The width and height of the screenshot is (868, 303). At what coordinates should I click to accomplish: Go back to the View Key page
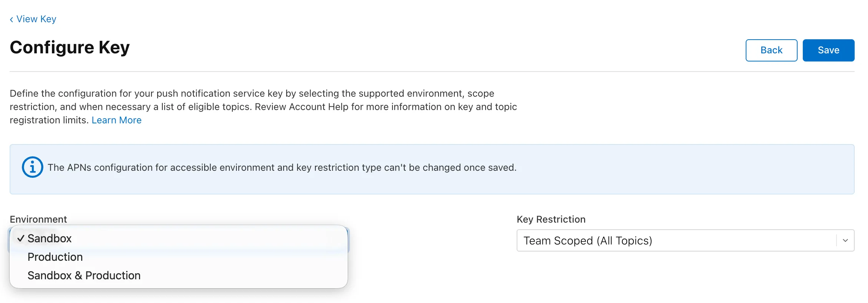tap(36, 19)
